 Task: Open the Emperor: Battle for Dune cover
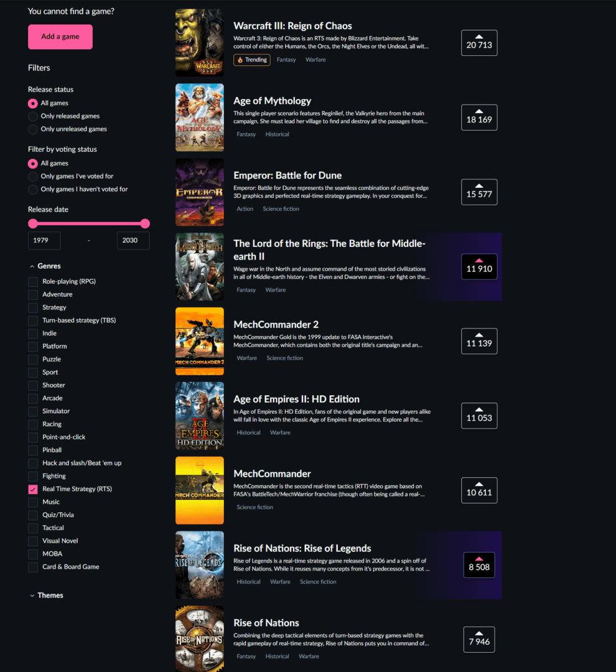coord(199,192)
